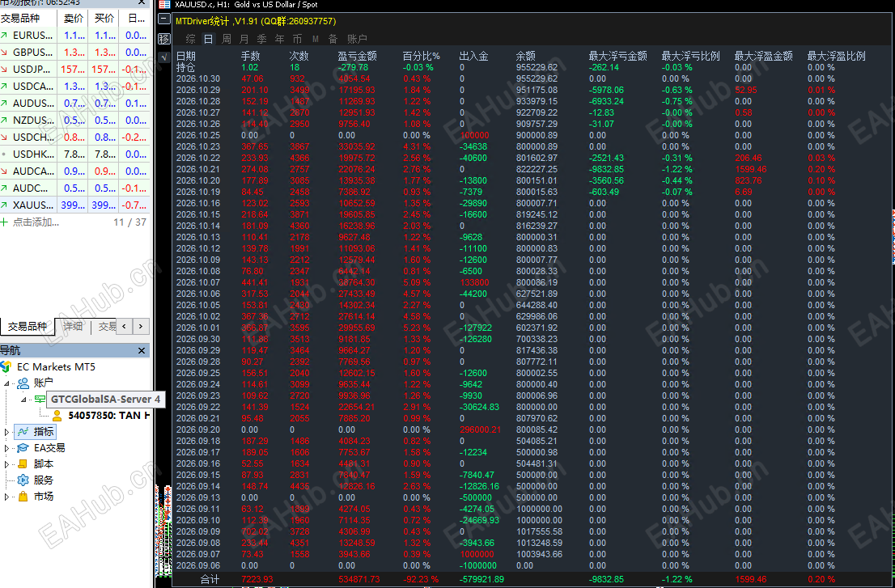Select the 54057850: TAN account entry
895x588 pixels.
click(x=108, y=415)
